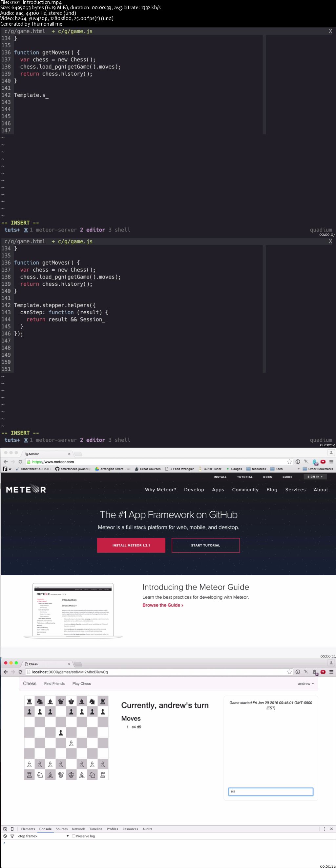The height and width of the screenshot is (868, 336).
Task: Reload the page in the Meteor browser window
Action: click(x=20, y=462)
